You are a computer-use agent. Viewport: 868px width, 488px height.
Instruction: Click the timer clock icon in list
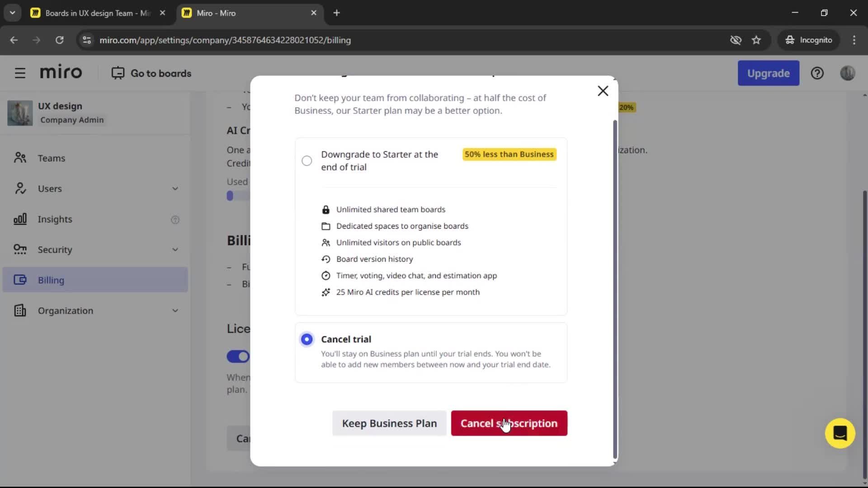pyautogui.click(x=325, y=276)
